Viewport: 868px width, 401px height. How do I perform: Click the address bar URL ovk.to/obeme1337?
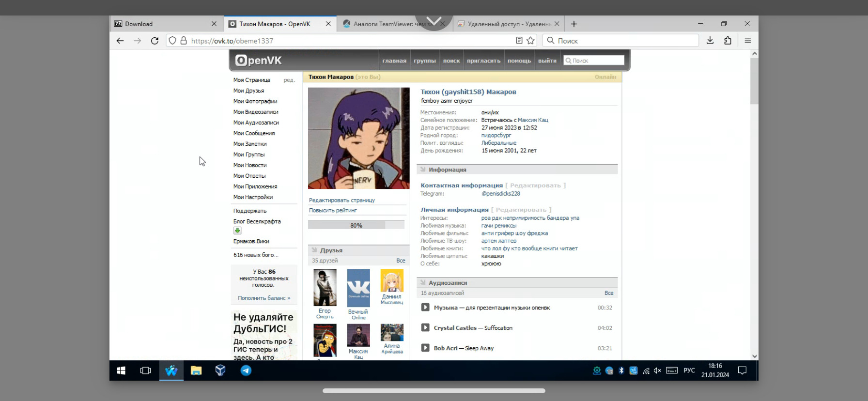tap(232, 41)
